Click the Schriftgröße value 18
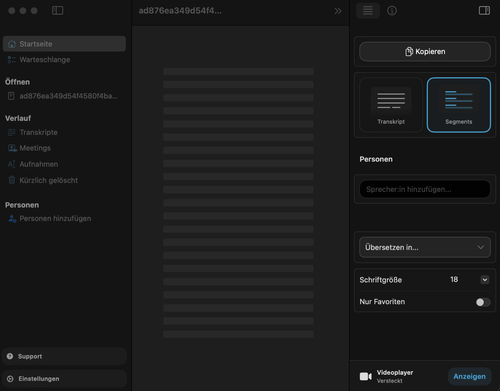 [454, 279]
